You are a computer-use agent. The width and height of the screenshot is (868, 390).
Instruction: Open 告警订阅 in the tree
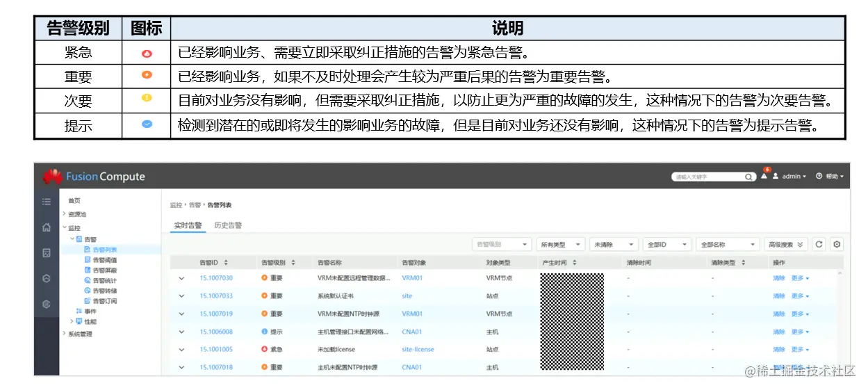click(105, 301)
